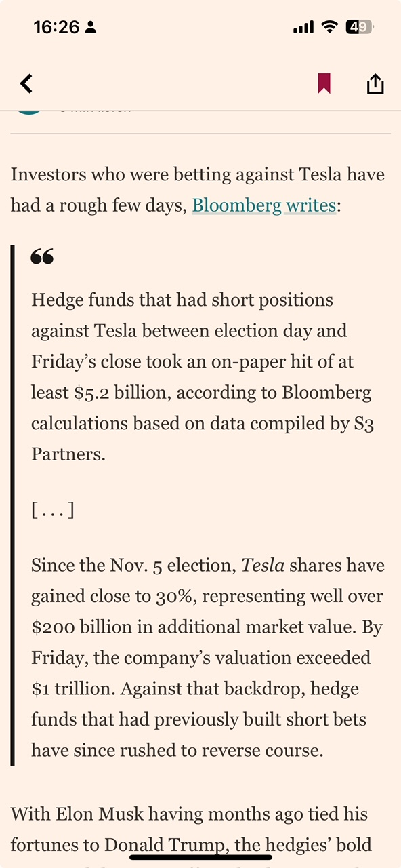Tap the vertical black blockquote bar
The width and height of the screenshot is (401, 868).
pyautogui.click(x=12, y=506)
